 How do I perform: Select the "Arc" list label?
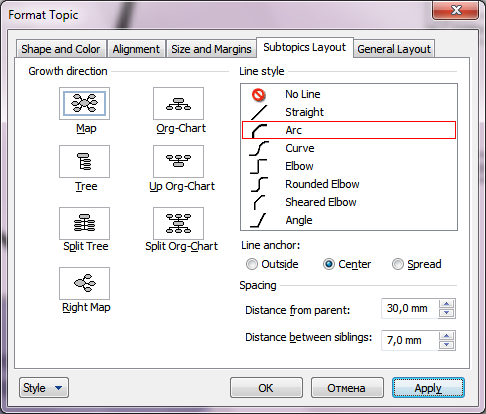293,130
